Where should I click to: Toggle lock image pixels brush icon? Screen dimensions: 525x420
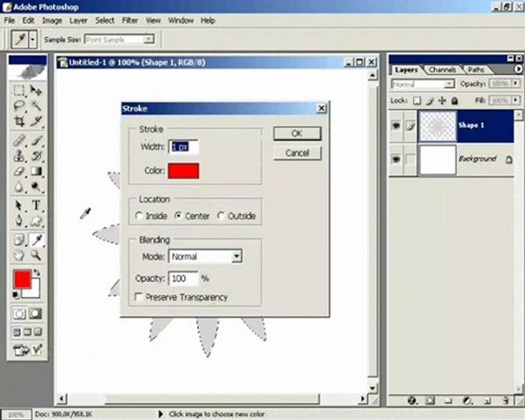click(430, 100)
